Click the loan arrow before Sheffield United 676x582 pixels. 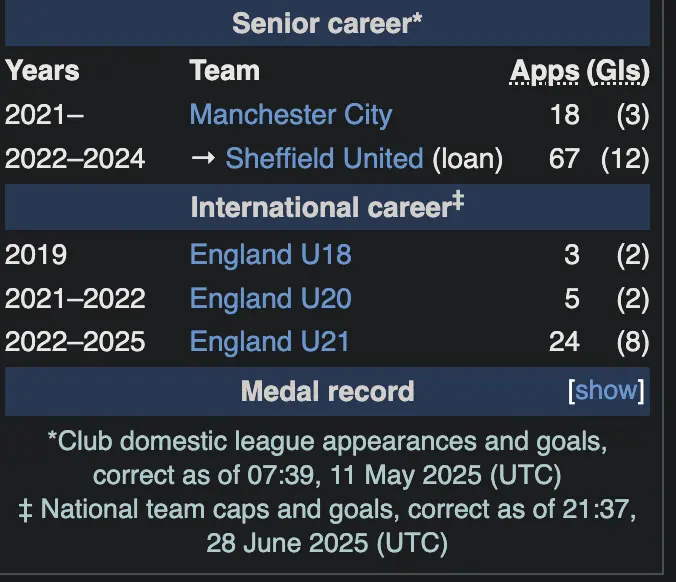point(204,159)
